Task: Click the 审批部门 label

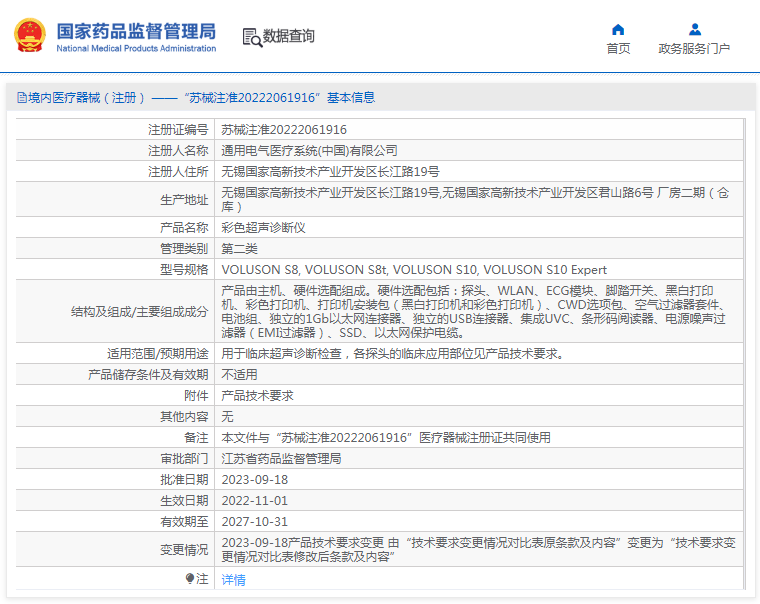Action: (184, 459)
